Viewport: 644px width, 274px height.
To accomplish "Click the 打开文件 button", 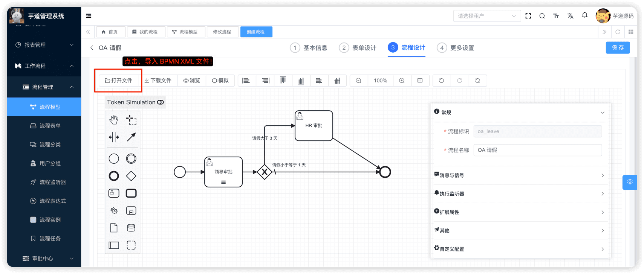I will point(119,81).
